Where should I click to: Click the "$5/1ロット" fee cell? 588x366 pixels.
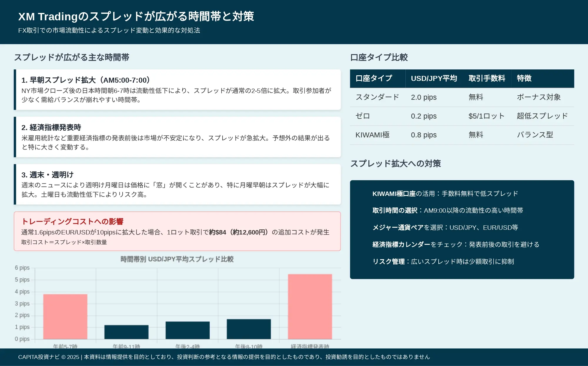point(487,116)
